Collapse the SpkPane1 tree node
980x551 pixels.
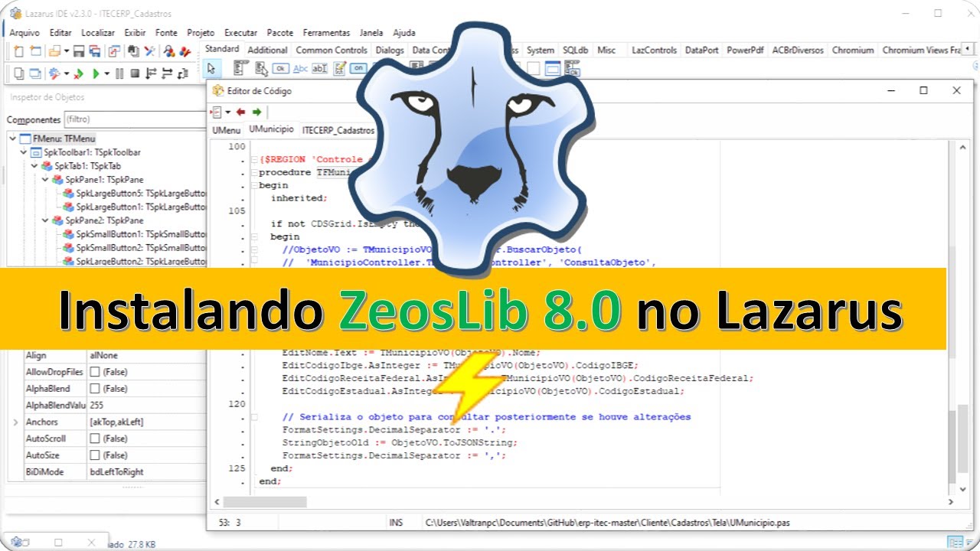(45, 180)
